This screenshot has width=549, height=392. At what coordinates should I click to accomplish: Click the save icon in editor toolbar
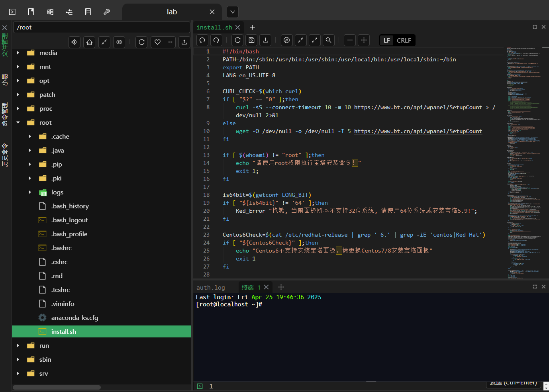[x=251, y=40]
